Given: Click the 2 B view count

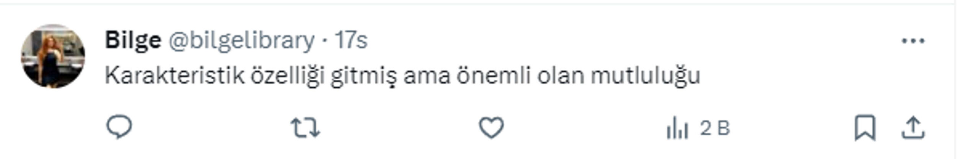Looking at the screenshot, I should (x=715, y=129).
